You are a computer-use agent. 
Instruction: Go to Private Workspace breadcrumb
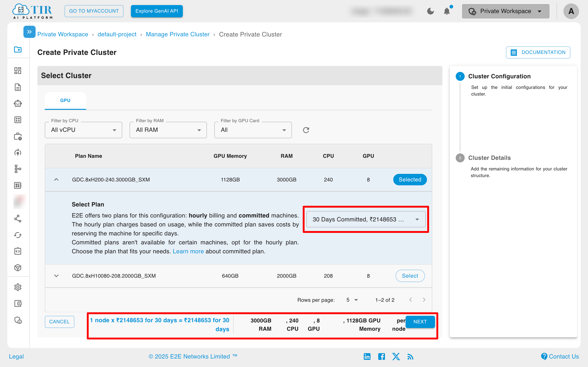[63, 34]
